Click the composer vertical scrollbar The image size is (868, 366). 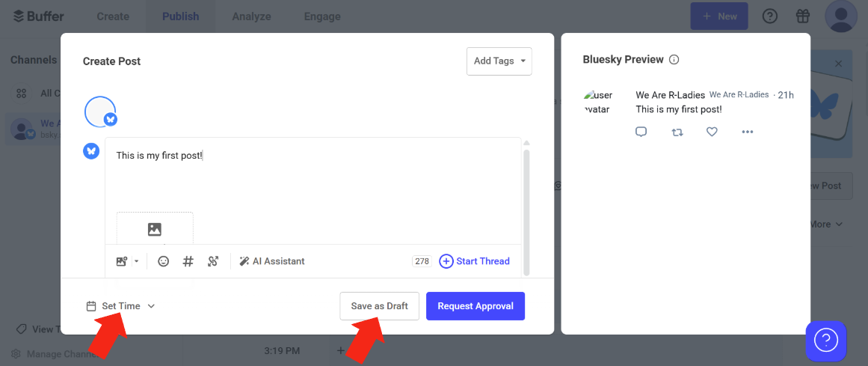click(x=526, y=211)
